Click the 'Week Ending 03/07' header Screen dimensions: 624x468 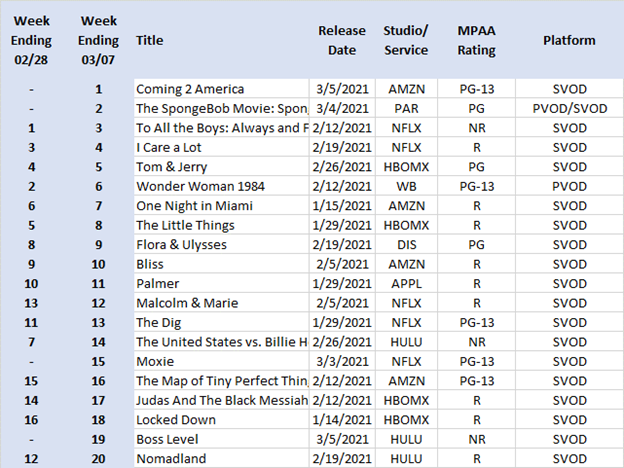click(x=99, y=41)
